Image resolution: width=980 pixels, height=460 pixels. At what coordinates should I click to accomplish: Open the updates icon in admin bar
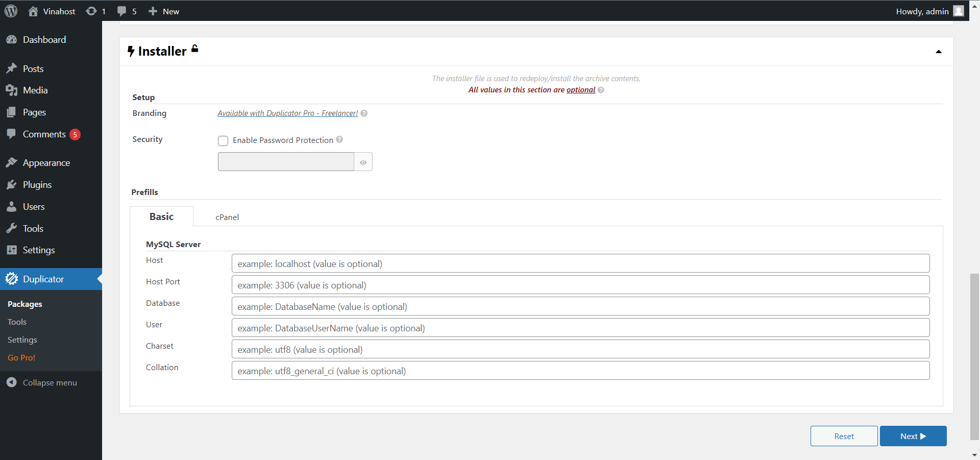point(91,11)
